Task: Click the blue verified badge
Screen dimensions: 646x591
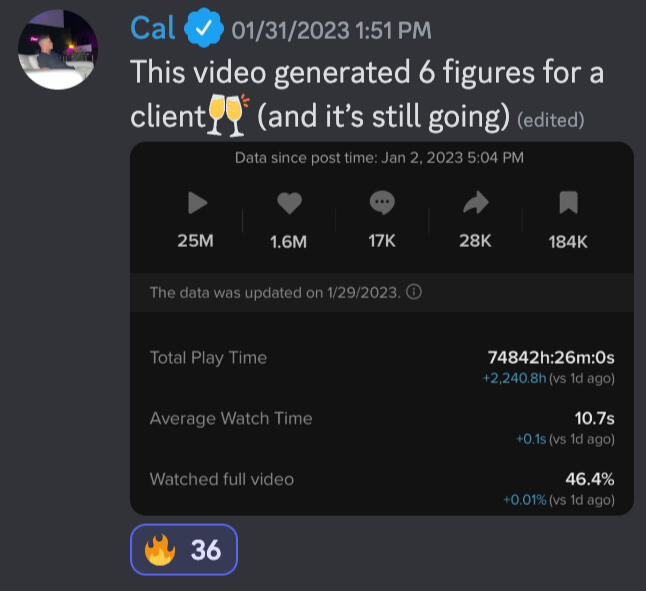Action: pyautogui.click(x=204, y=28)
